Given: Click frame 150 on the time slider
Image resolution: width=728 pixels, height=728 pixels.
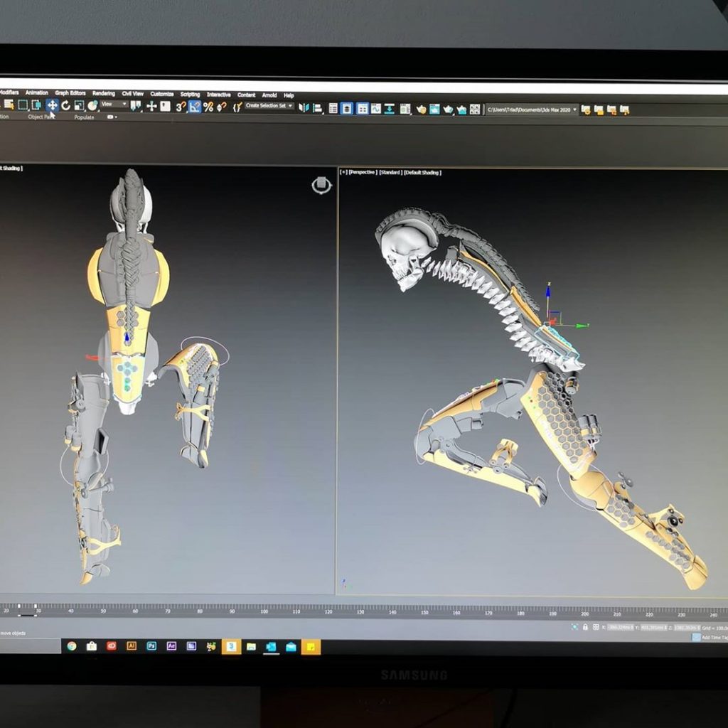Looking at the screenshot, I should 424,612.
